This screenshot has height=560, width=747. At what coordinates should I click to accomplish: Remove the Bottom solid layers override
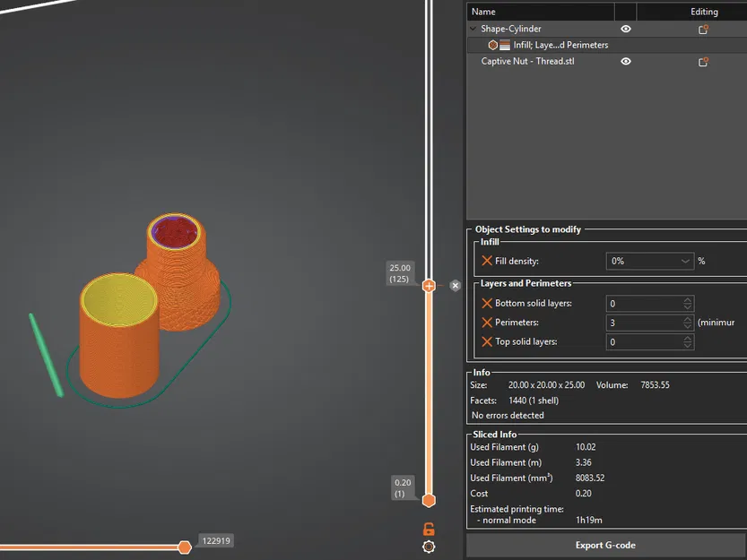[x=486, y=304]
